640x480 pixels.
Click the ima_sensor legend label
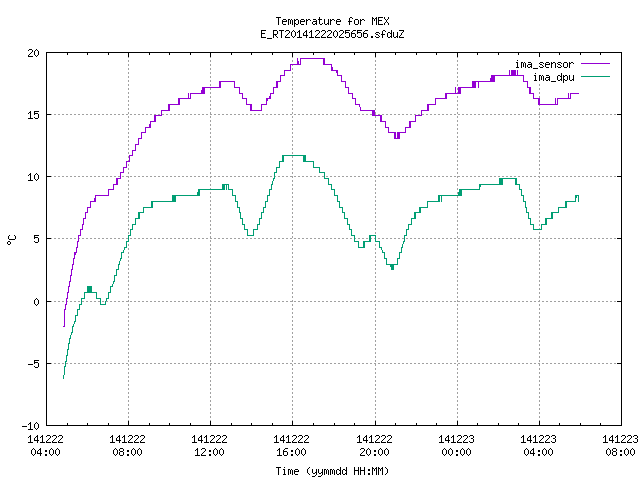(544, 64)
